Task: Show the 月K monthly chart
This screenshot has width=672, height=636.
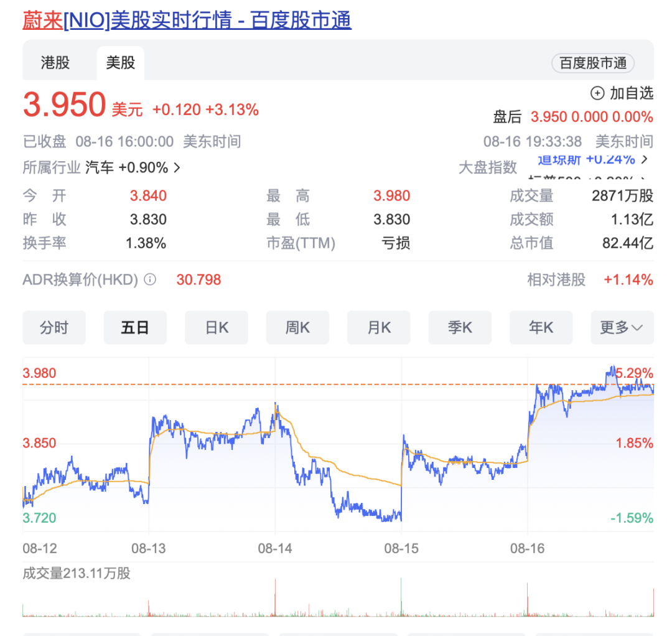Action: click(x=379, y=327)
